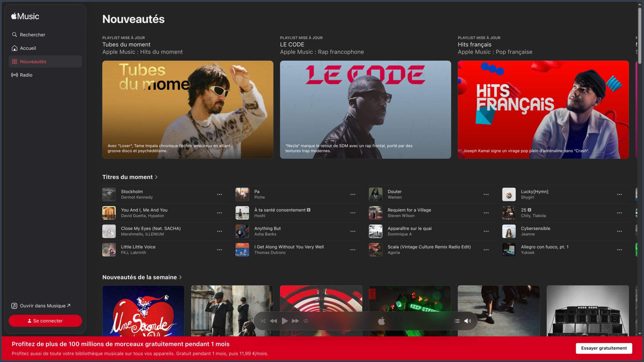This screenshot has height=362, width=644.
Task: Open more options for 25 by Chily
Action: (x=620, y=213)
